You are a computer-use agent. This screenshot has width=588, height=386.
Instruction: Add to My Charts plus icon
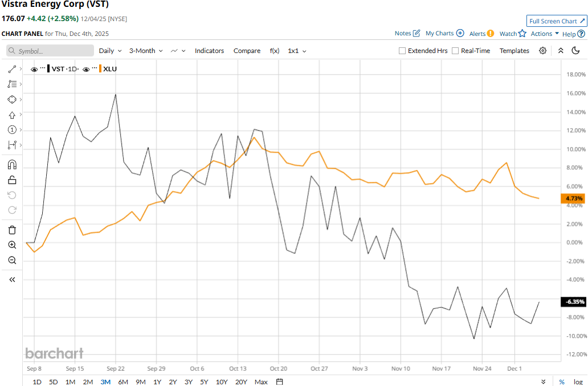pyautogui.click(x=460, y=33)
